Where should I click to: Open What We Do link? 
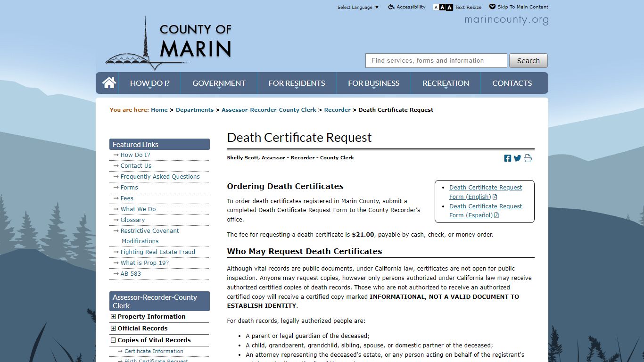coord(138,209)
